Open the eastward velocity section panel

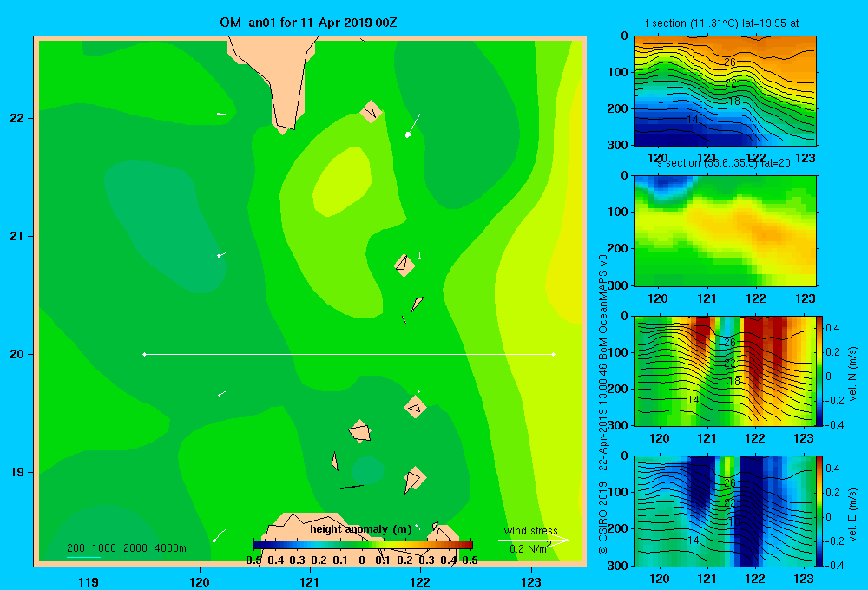725,511
